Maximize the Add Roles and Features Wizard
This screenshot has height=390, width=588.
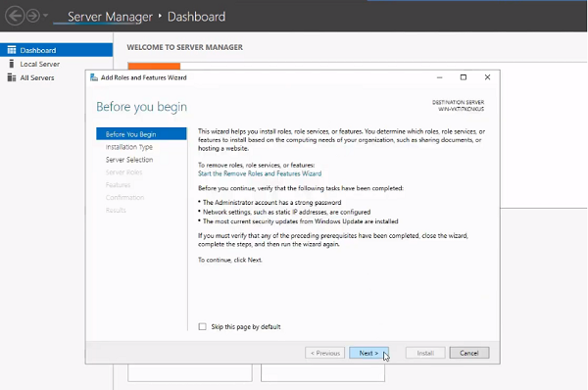click(x=464, y=77)
